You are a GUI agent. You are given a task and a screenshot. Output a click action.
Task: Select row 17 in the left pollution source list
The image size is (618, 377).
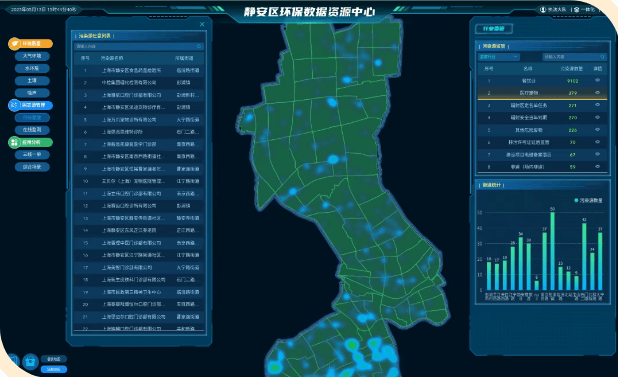point(138,267)
